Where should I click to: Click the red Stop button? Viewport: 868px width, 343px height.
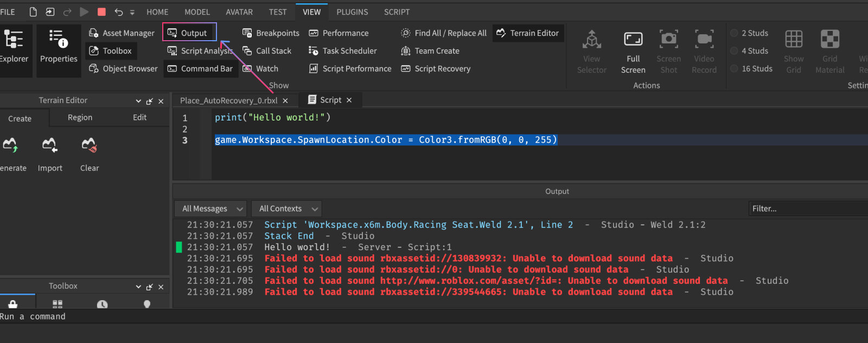(x=101, y=11)
